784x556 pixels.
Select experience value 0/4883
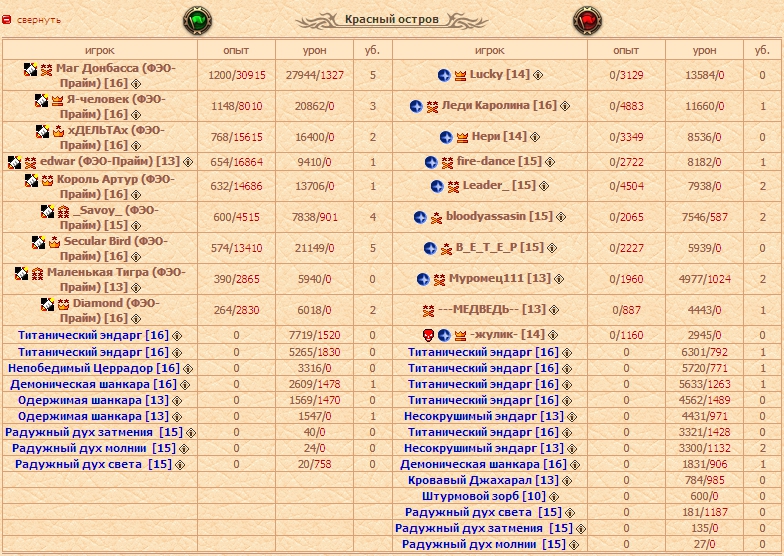(x=626, y=106)
